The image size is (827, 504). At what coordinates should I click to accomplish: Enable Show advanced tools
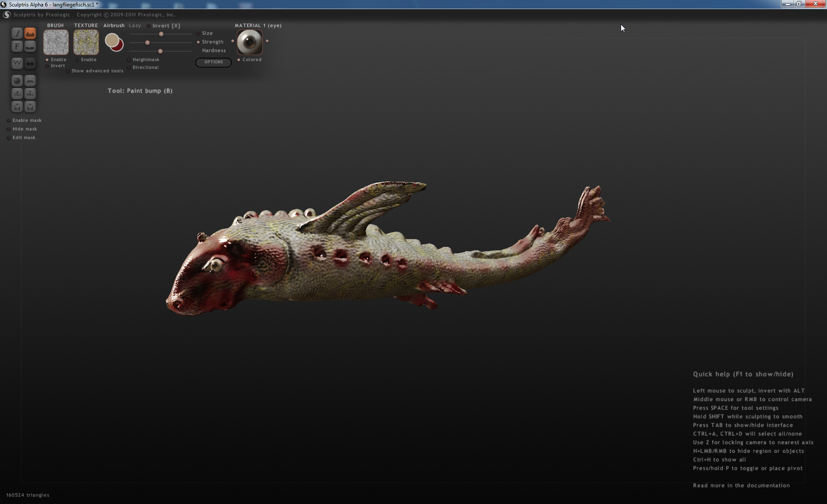pos(68,71)
